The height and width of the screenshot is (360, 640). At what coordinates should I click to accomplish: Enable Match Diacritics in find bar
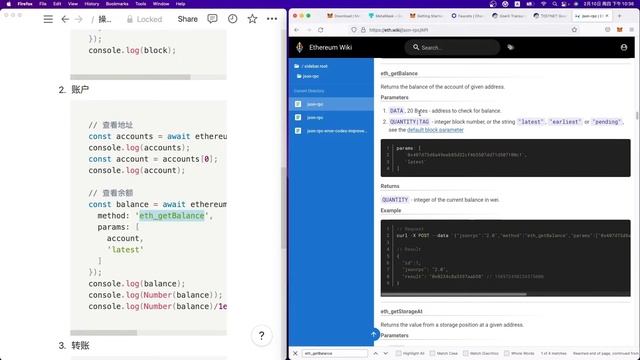tap(480, 353)
